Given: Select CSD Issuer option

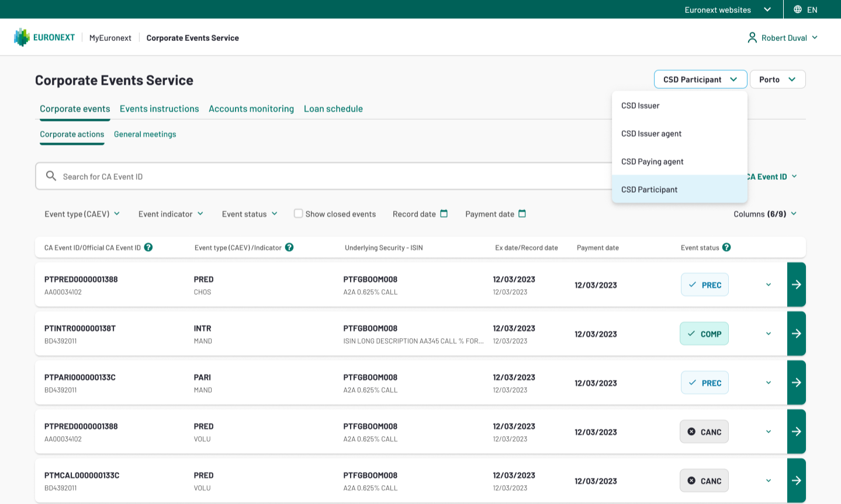Looking at the screenshot, I should 680,105.
